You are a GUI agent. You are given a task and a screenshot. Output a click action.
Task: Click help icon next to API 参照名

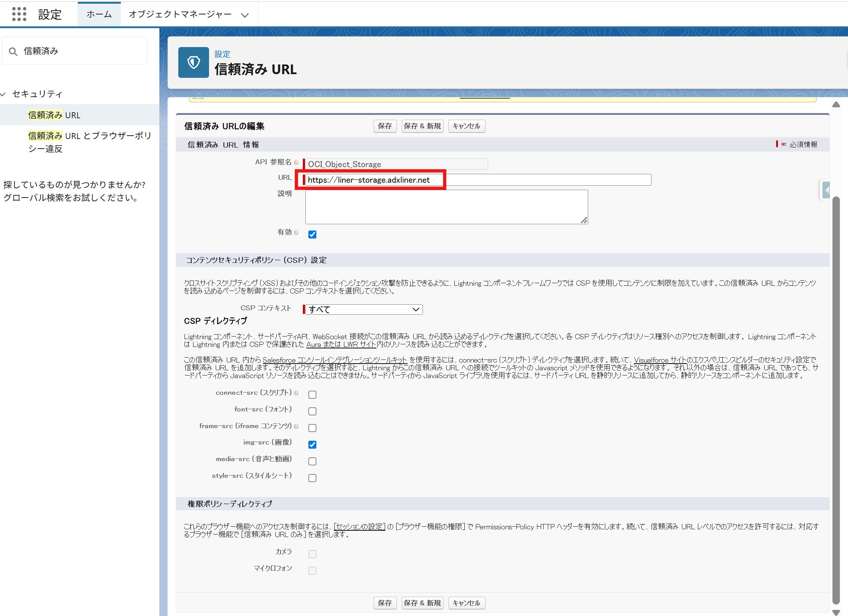tap(296, 163)
